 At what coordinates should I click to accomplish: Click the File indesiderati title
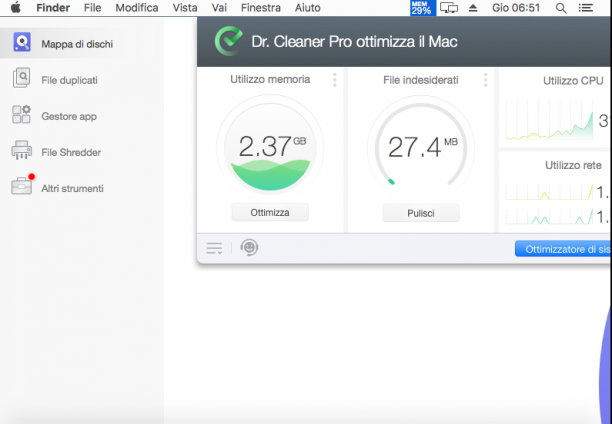[421, 80]
